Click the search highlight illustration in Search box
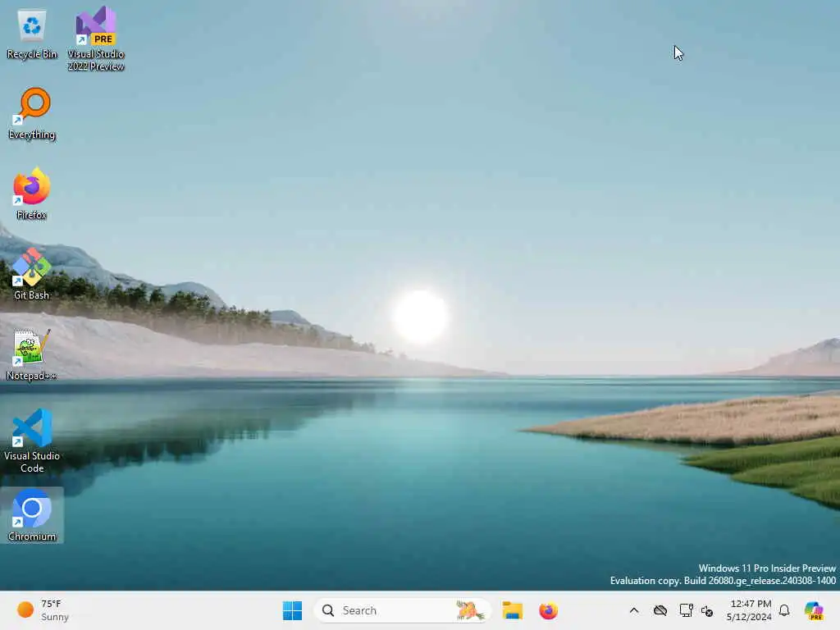The height and width of the screenshot is (630, 840). 469,610
